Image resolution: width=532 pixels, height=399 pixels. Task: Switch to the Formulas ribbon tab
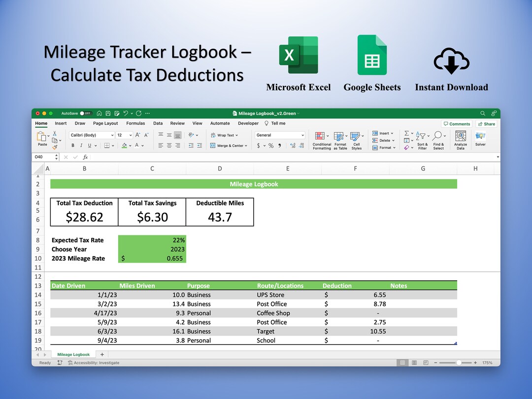pos(135,123)
